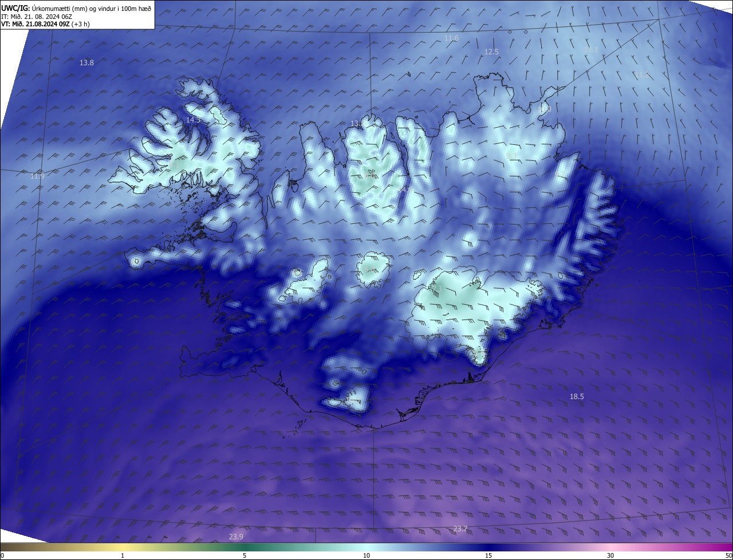Viewport: 733px width, 560px height.
Task: Click the 18.5 value southeast of Iceland
Action: tap(577, 396)
